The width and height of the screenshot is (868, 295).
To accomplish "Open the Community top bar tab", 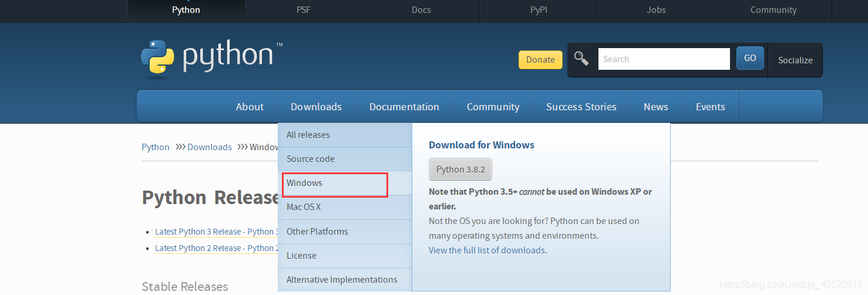I will (773, 10).
